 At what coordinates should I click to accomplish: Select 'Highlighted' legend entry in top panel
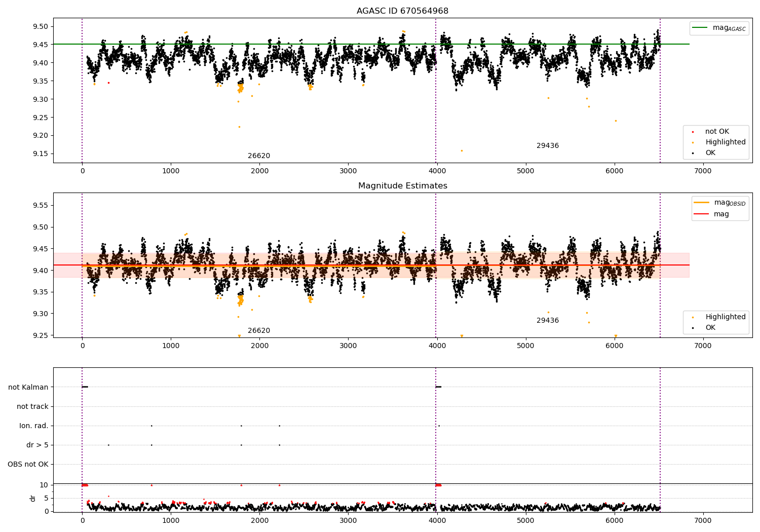[726, 142]
